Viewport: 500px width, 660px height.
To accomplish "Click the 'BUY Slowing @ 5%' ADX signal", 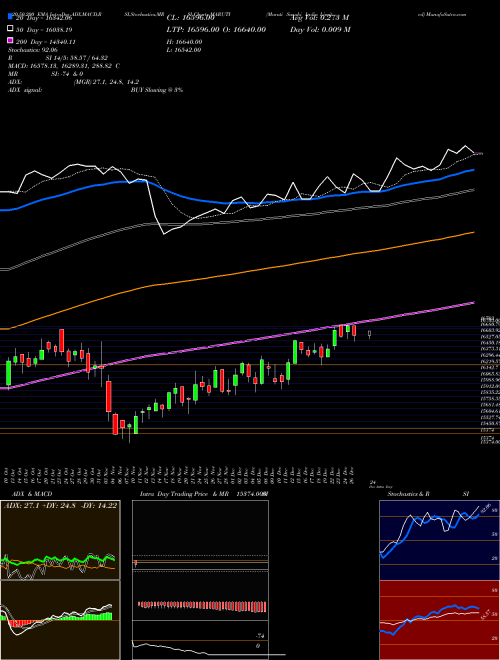I will point(157,90).
